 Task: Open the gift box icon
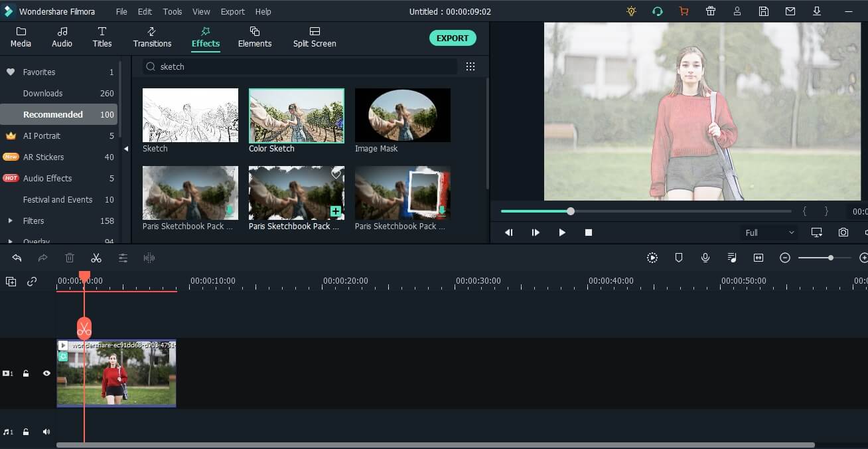click(x=711, y=11)
